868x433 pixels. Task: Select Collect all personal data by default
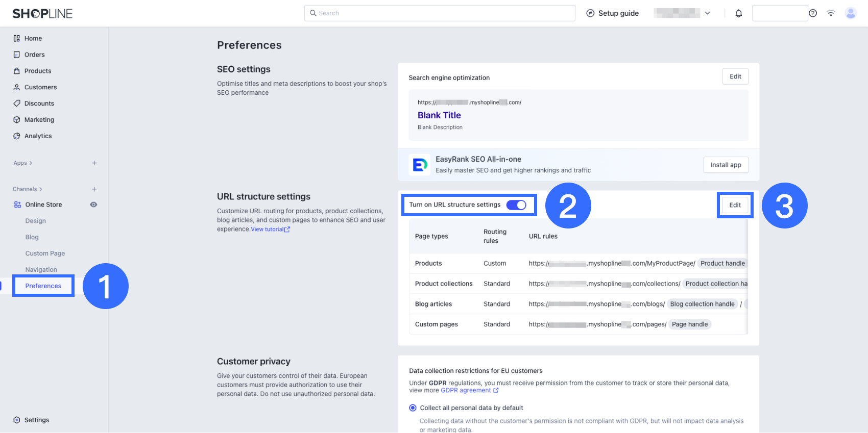(413, 408)
